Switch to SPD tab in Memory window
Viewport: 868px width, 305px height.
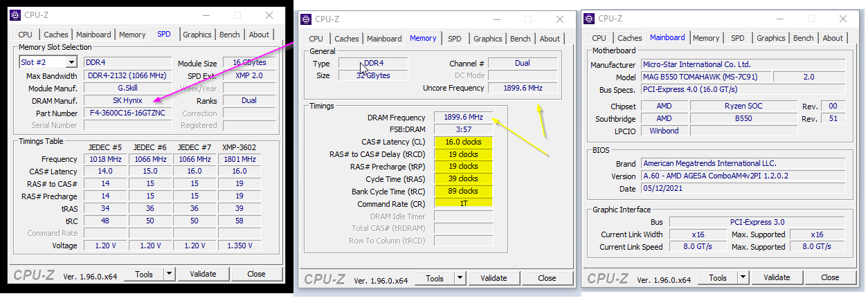pos(455,39)
